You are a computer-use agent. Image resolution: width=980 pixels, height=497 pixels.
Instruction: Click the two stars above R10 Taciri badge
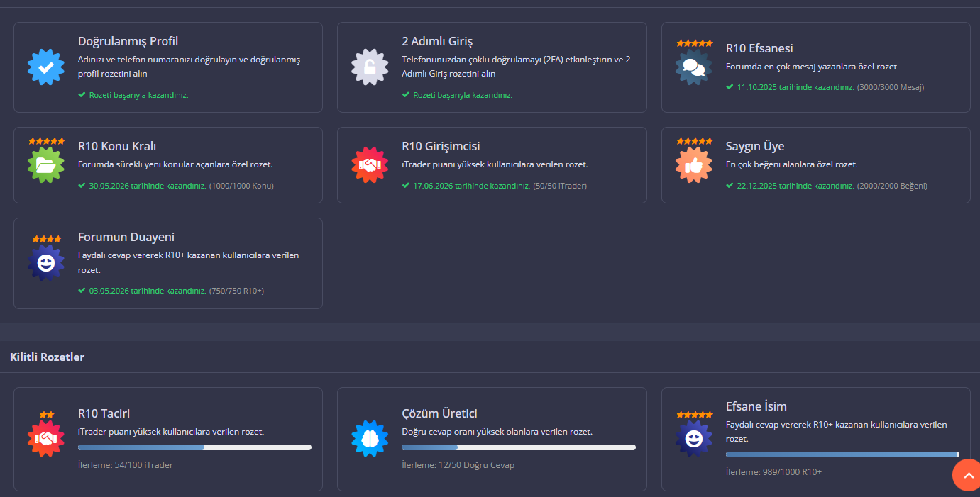(x=46, y=415)
